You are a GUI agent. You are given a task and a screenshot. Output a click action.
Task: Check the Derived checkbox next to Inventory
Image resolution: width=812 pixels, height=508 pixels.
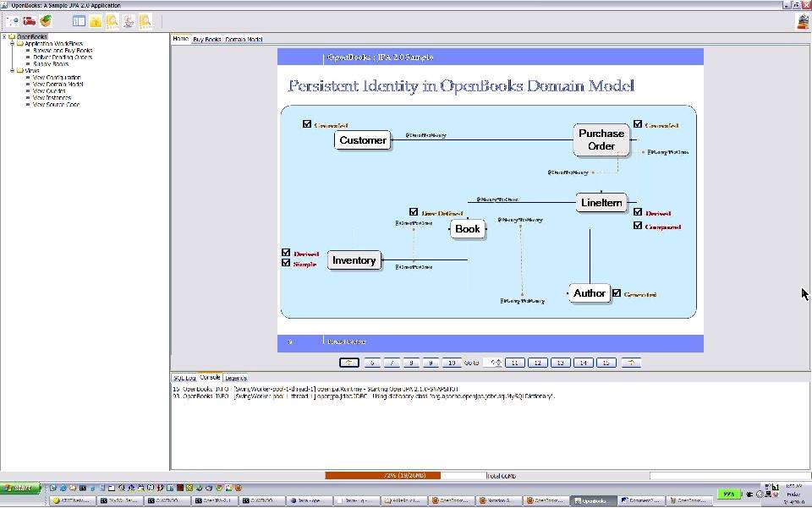tap(286, 252)
